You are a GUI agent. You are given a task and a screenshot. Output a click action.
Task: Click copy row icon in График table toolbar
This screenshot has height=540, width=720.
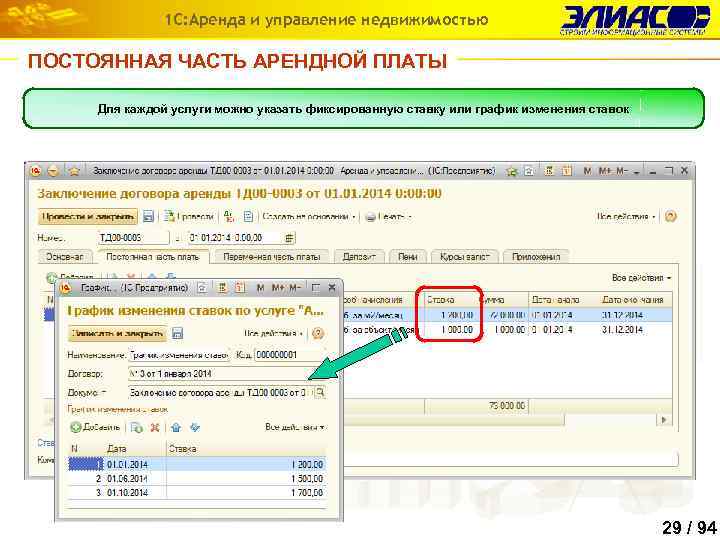[x=137, y=428]
